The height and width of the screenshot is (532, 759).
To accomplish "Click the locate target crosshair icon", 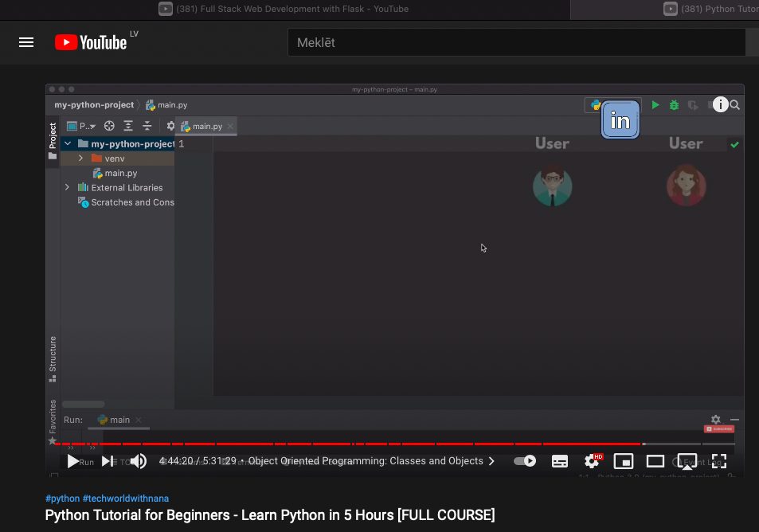I will (109, 127).
